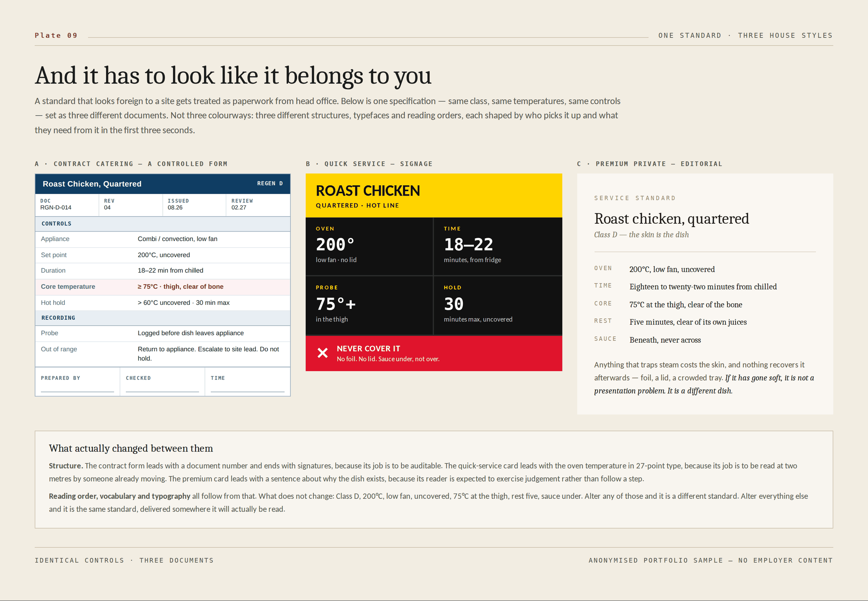
Task: Click 'Reading order, vocabulary and typography' bold text
Action: pos(120,496)
